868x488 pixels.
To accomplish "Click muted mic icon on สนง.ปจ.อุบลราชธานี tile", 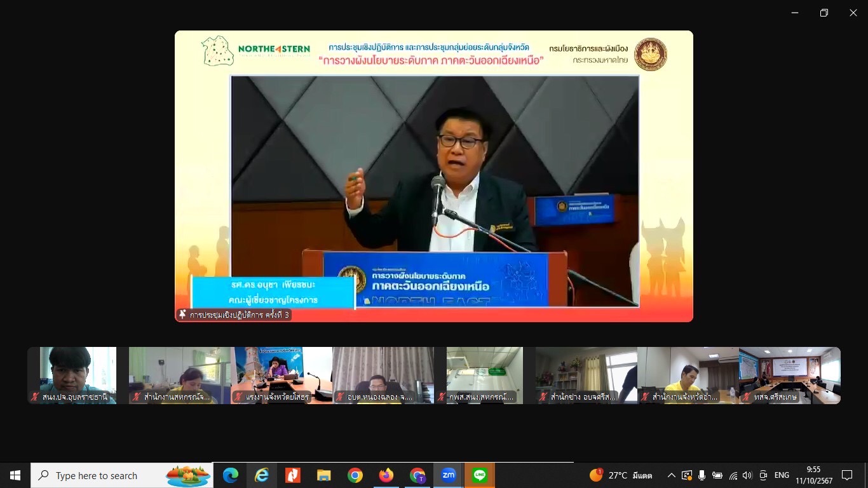I will point(36,397).
